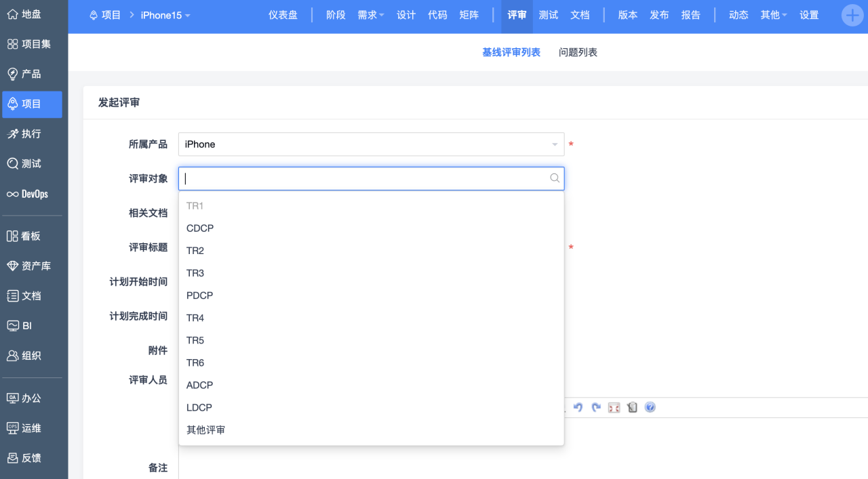Click the redo arrow in editor toolbar
Screen dimensions: 868x479
click(x=596, y=407)
